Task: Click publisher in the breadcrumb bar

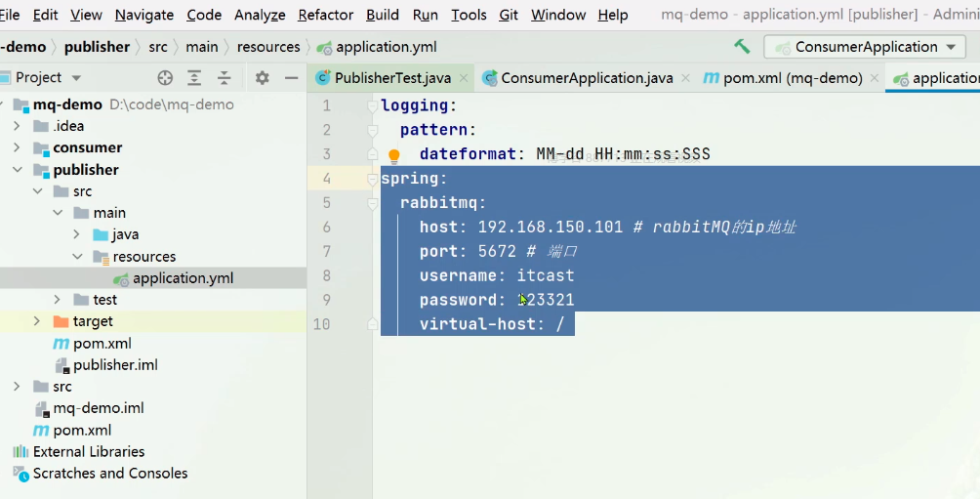Action: pos(97,47)
